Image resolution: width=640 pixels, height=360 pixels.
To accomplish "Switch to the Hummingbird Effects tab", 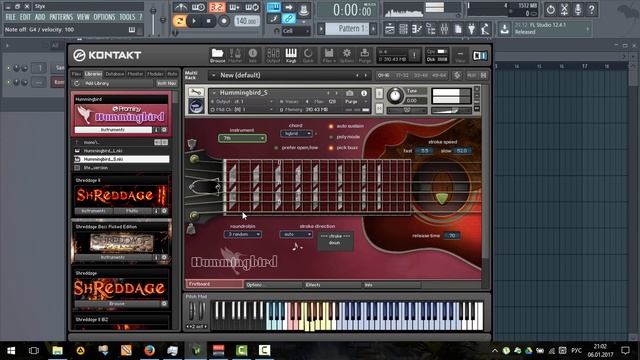I will click(331, 284).
